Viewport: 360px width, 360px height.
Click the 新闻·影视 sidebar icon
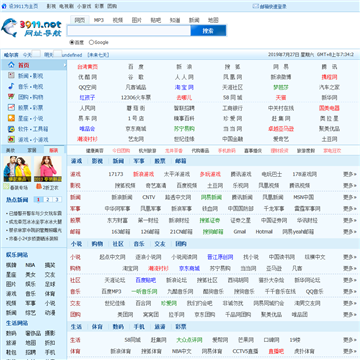tap(11, 76)
